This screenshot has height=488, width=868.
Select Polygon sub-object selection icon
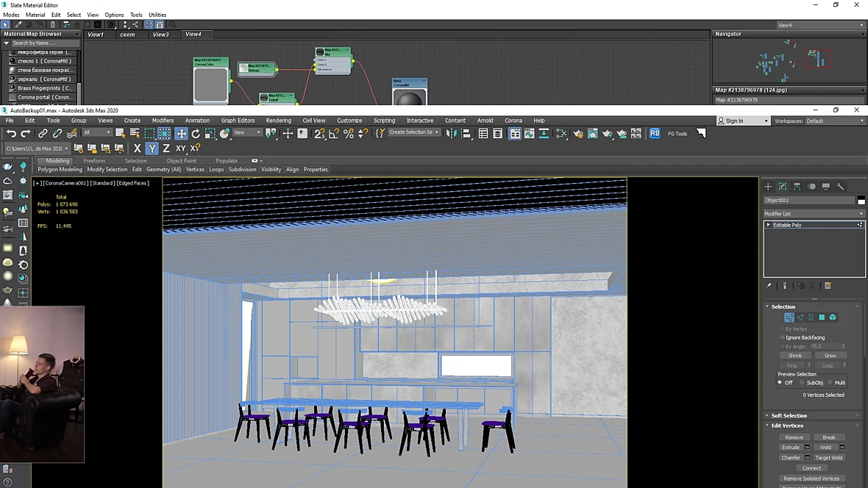click(822, 317)
